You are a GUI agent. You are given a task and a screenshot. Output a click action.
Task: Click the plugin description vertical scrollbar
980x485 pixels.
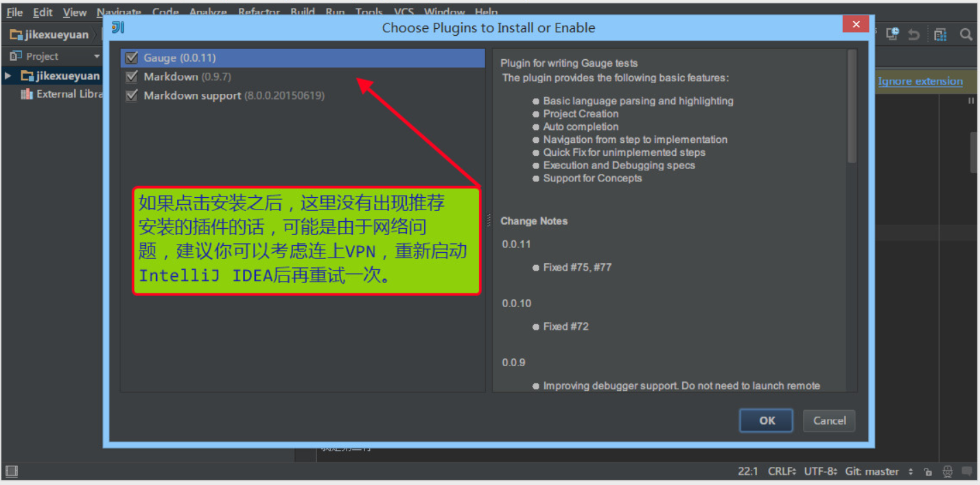(852, 106)
